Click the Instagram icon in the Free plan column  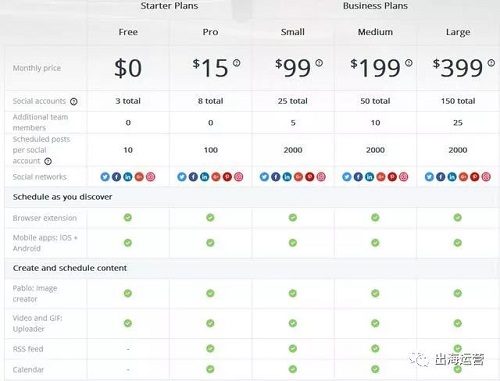point(150,177)
